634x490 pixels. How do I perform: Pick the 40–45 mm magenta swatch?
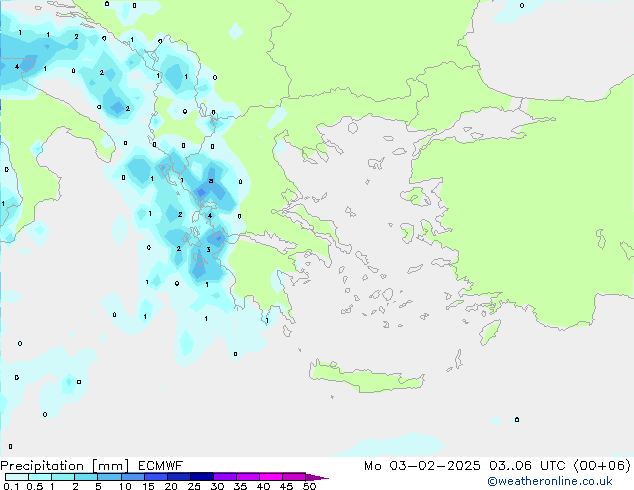pos(270,477)
